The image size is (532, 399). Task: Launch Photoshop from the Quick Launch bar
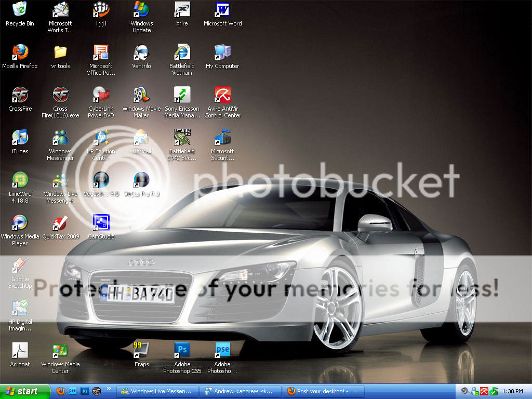pos(85,391)
